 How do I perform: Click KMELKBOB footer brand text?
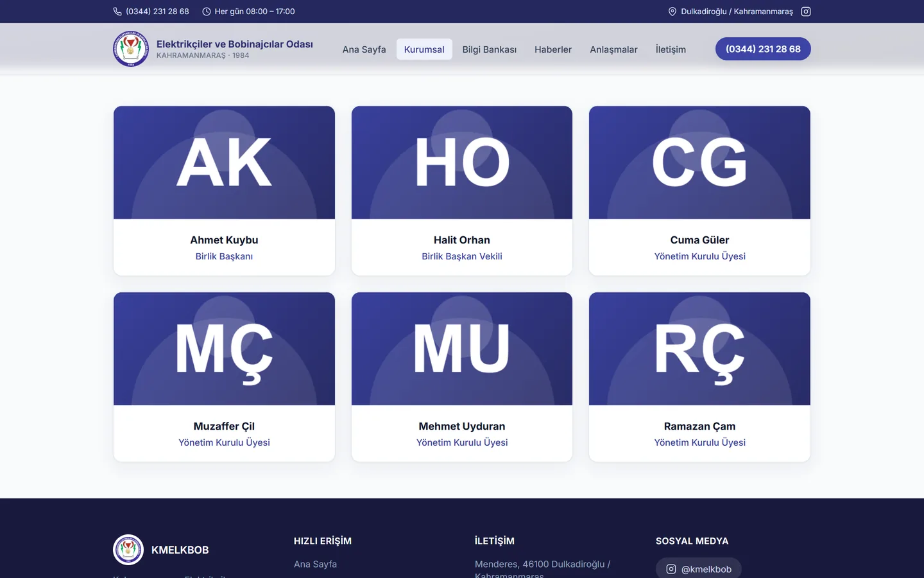point(180,550)
